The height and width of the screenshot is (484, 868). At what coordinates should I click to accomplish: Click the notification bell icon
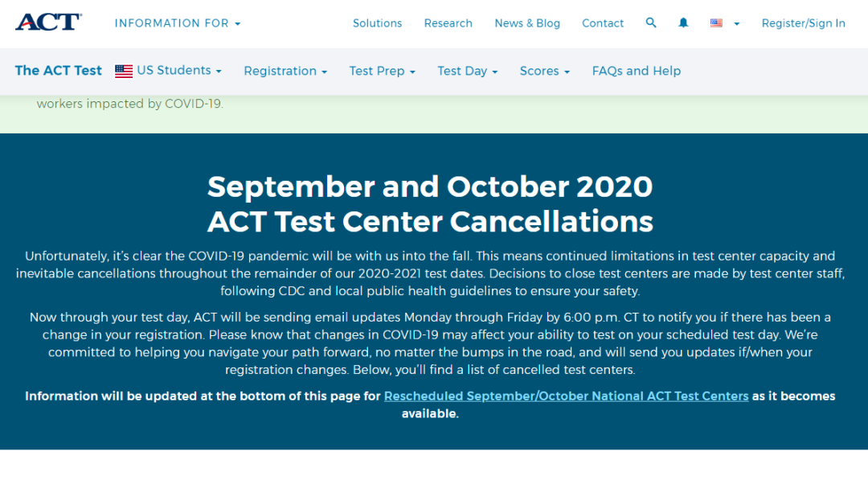click(683, 23)
